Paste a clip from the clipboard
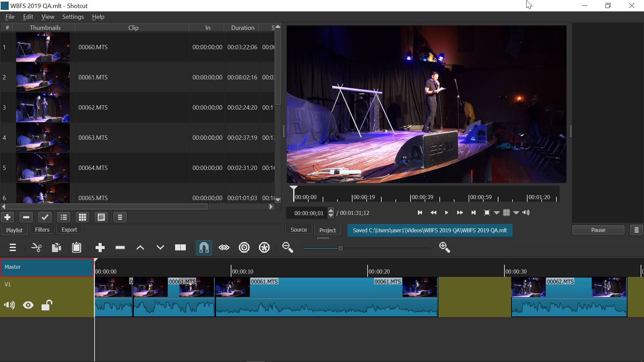The width and height of the screenshot is (644, 362). (x=76, y=248)
